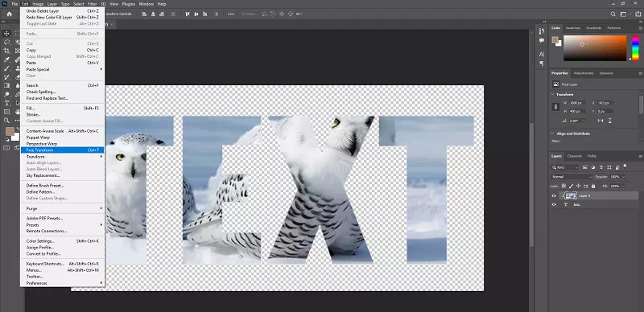Screen dimensions: 644x312
Task: Click the rainbow hue slider strip
Action: pos(635,47)
